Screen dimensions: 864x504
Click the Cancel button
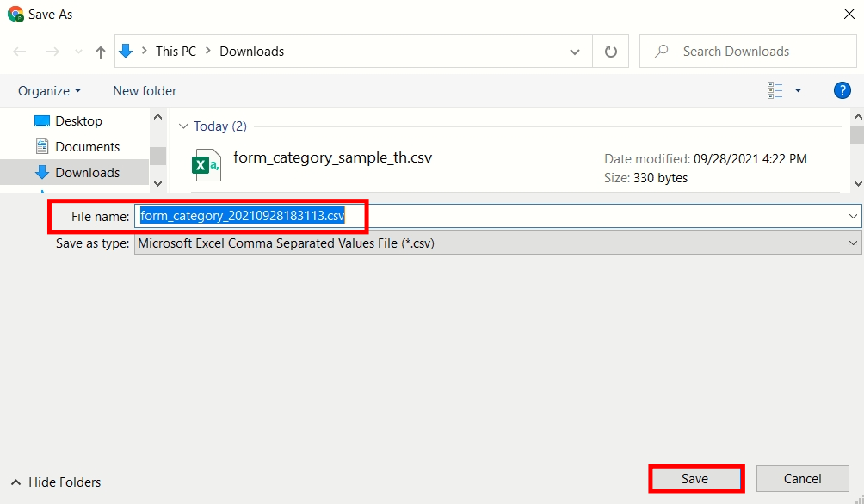coord(802,479)
